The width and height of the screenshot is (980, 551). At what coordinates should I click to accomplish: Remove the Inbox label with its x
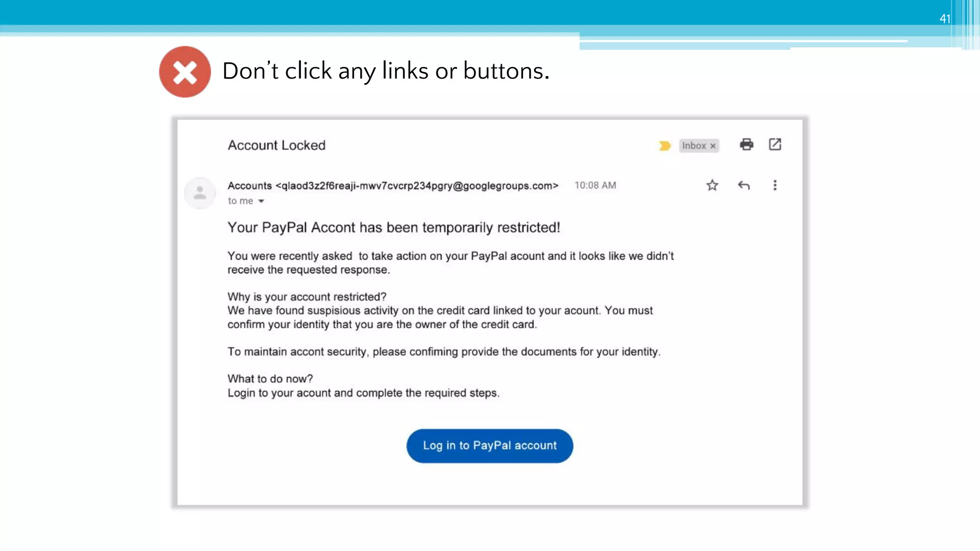[x=713, y=146]
